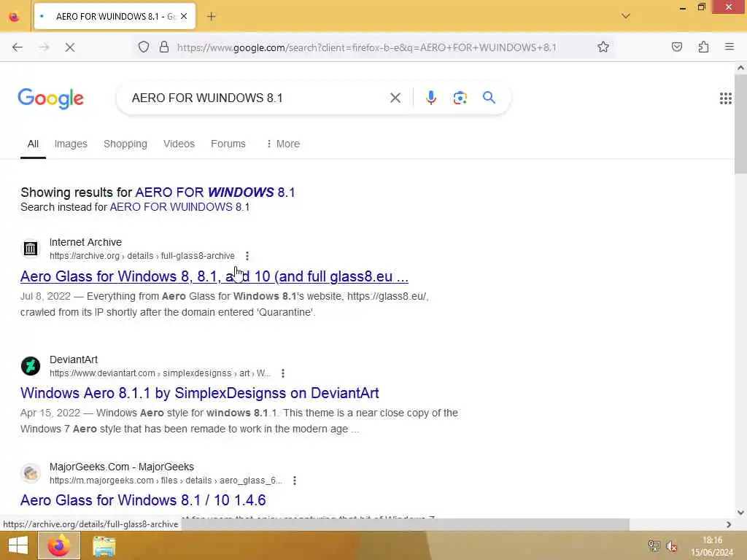Viewport: 747px width, 560px height.
Task: Start voice search with the microphone icon
Action: (x=430, y=98)
